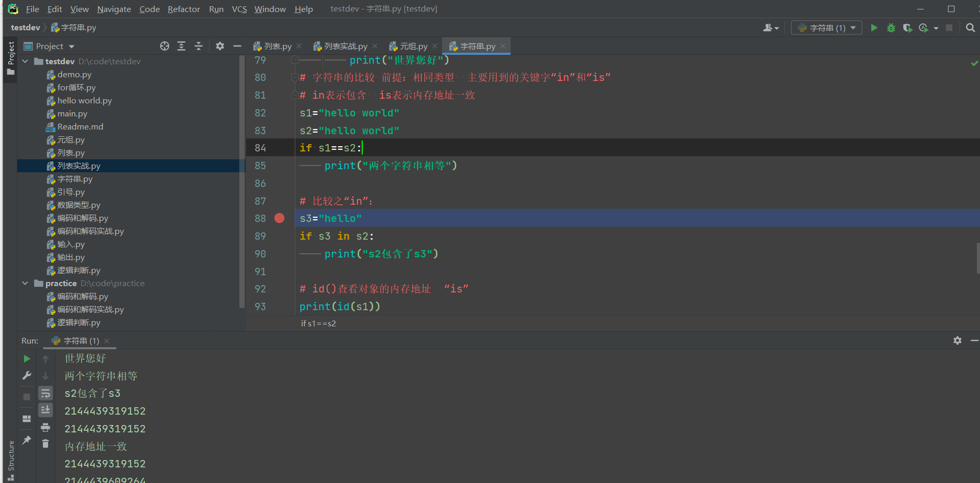This screenshot has width=980, height=483.
Task: Toggle scroll to end in Run output
Action: (x=45, y=410)
